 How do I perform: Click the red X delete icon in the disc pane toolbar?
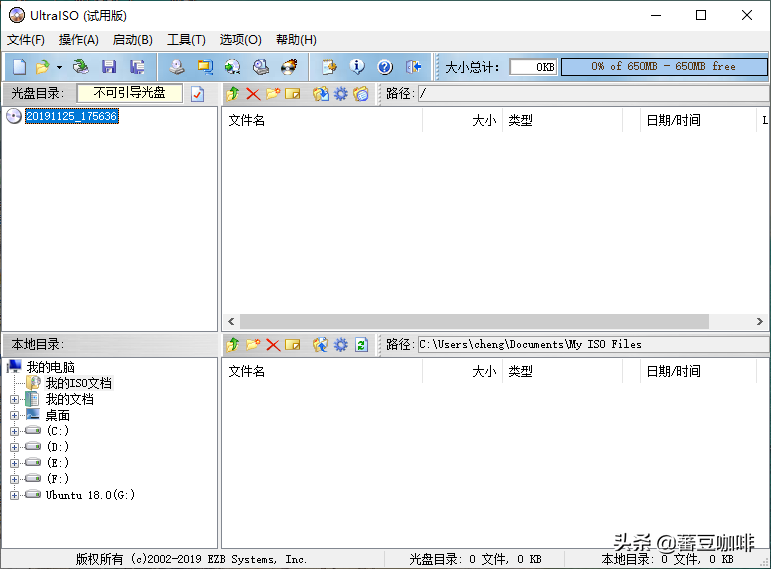[x=253, y=93]
